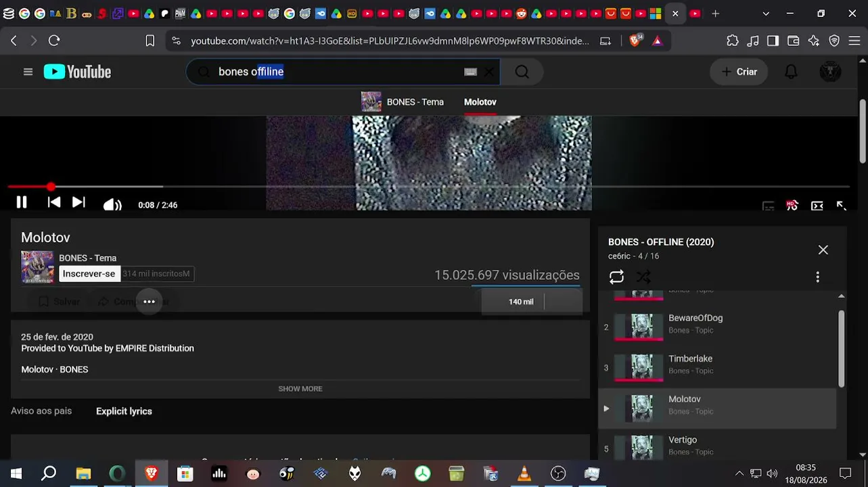Play BewareOfDog from the playlist
Viewport: 868px width, 487px height.
(x=717, y=327)
